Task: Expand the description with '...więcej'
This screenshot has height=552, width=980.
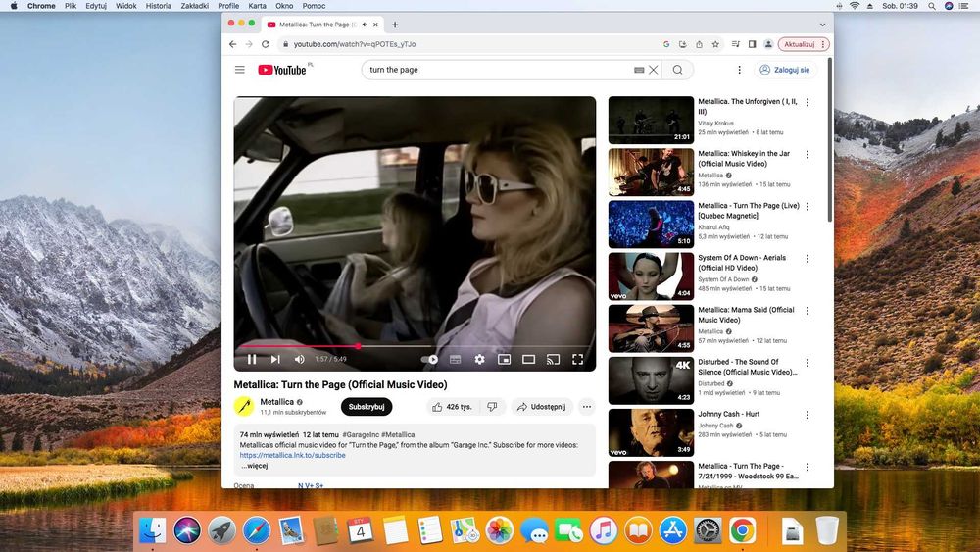Action: tap(255, 466)
